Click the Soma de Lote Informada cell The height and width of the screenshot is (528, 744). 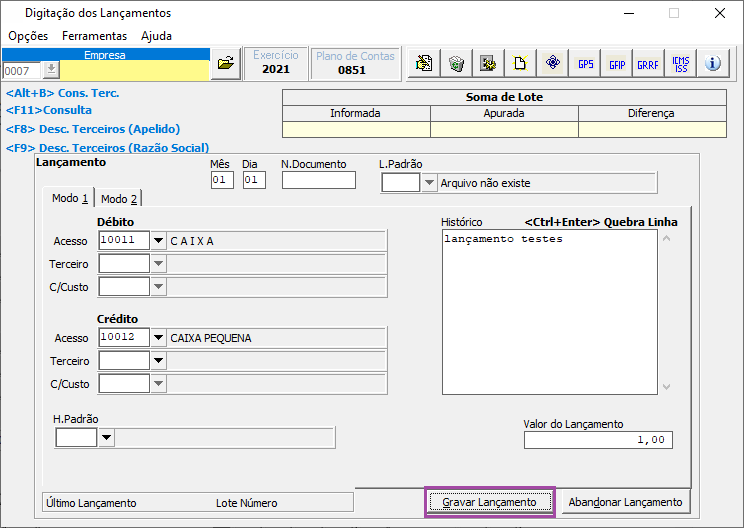[x=356, y=130]
